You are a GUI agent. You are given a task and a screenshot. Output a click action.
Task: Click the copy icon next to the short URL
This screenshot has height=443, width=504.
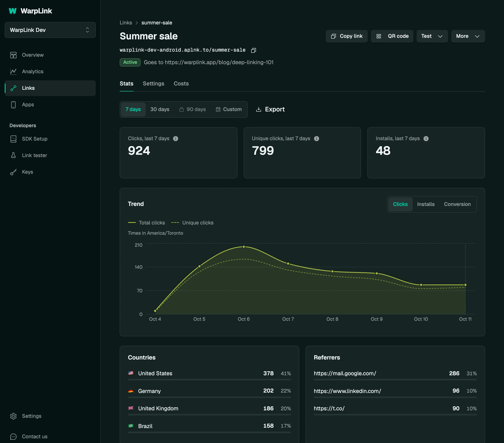pos(254,50)
